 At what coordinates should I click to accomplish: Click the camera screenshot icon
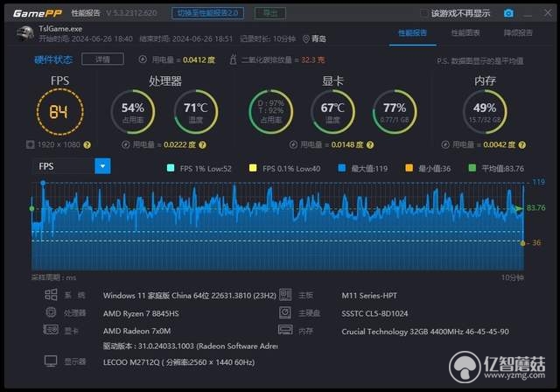coord(508,13)
